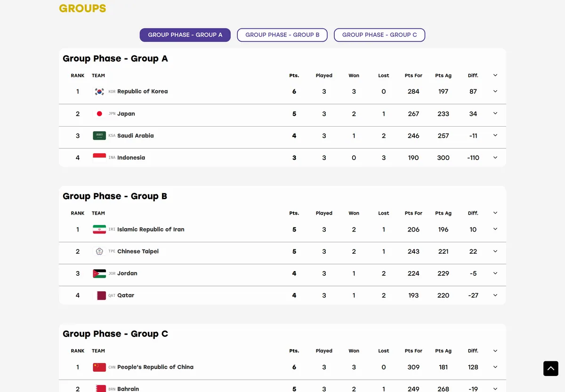Viewport: 565px width, 392px height.
Task: Click the Islamic Republic of Iran flag
Action: click(99, 230)
